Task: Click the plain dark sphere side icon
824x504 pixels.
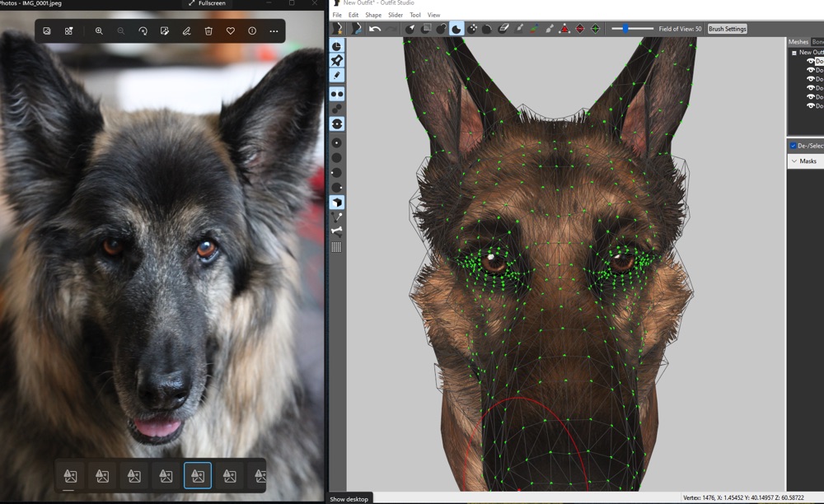Action: [x=337, y=157]
